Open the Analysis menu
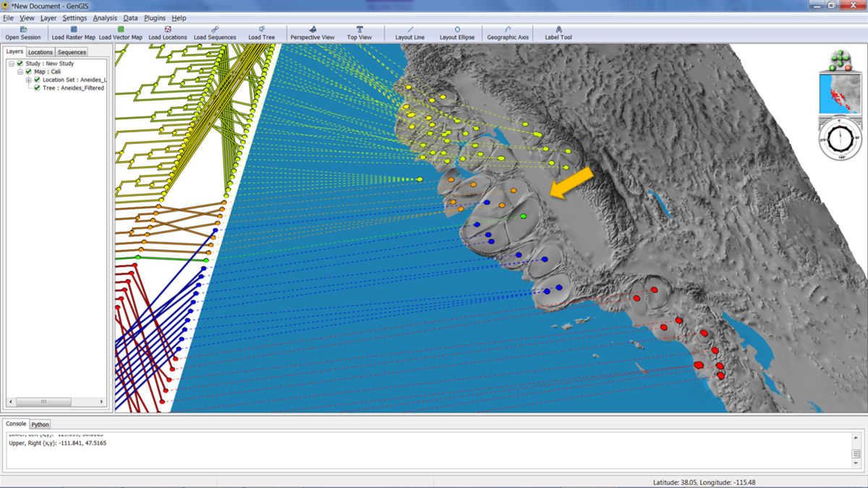Image resolution: width=868 pixels, height=488 pixels. click(x=105, y=18)
